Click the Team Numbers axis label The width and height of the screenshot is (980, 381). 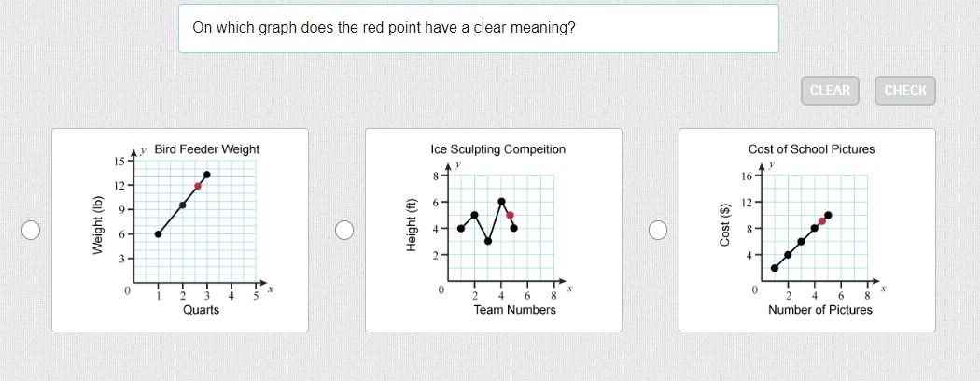[514, 310]
